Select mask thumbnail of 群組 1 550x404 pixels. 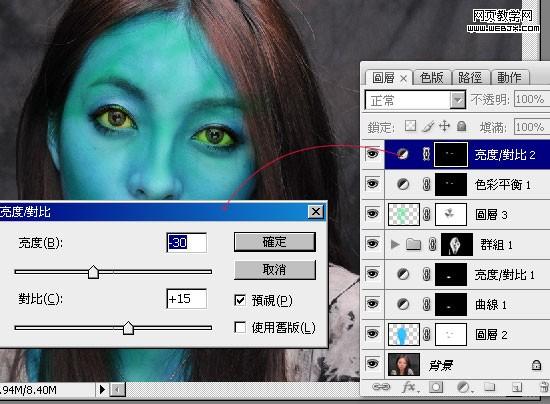457,244
